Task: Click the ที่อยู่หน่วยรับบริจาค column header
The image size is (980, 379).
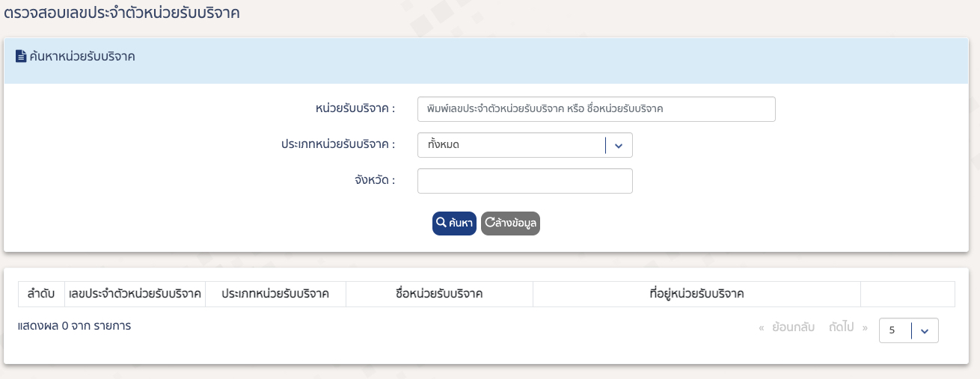Action: [x=697, y=294]
